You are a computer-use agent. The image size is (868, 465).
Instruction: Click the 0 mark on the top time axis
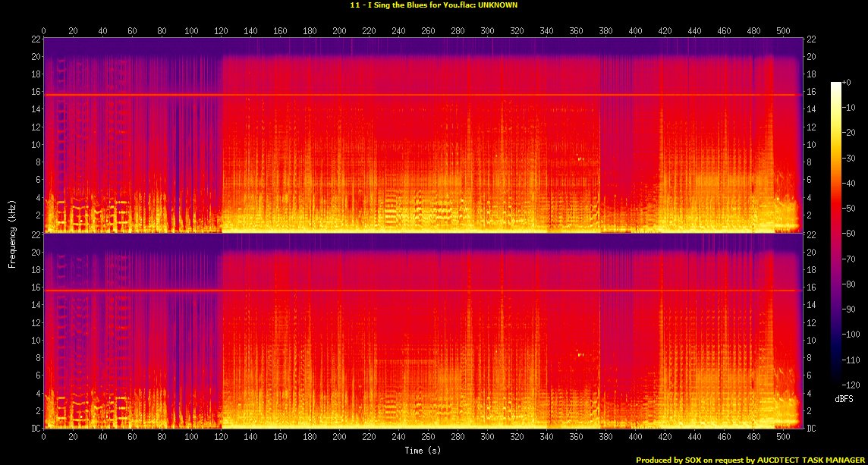tap(44, 31)
